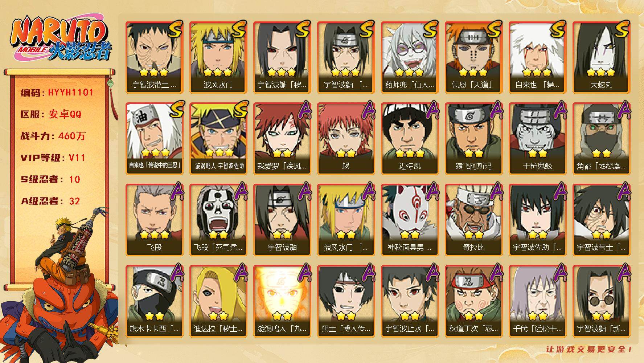Open the 千代「近松十...」 card
The width and height of the screenshot is (644, 363).
click(x=537, y=301)
